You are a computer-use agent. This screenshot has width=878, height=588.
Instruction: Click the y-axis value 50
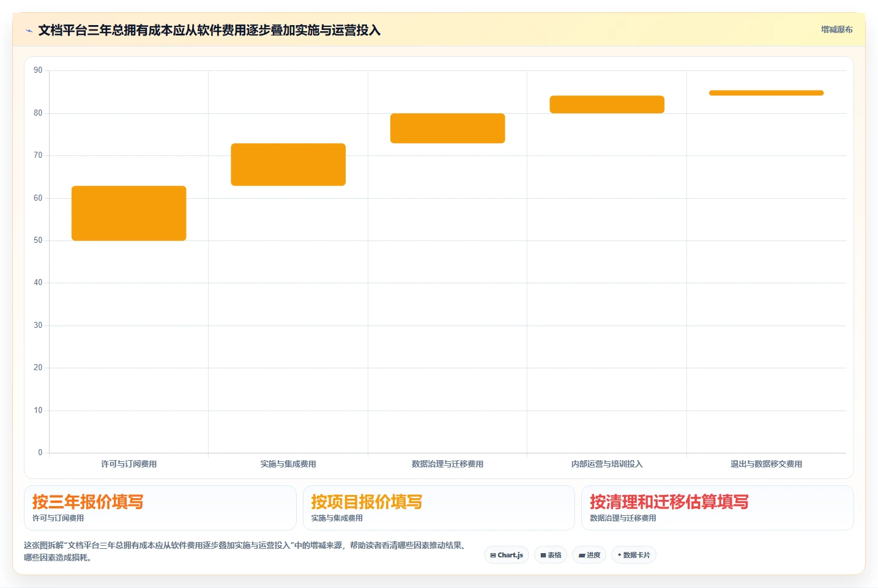[38, 240]
